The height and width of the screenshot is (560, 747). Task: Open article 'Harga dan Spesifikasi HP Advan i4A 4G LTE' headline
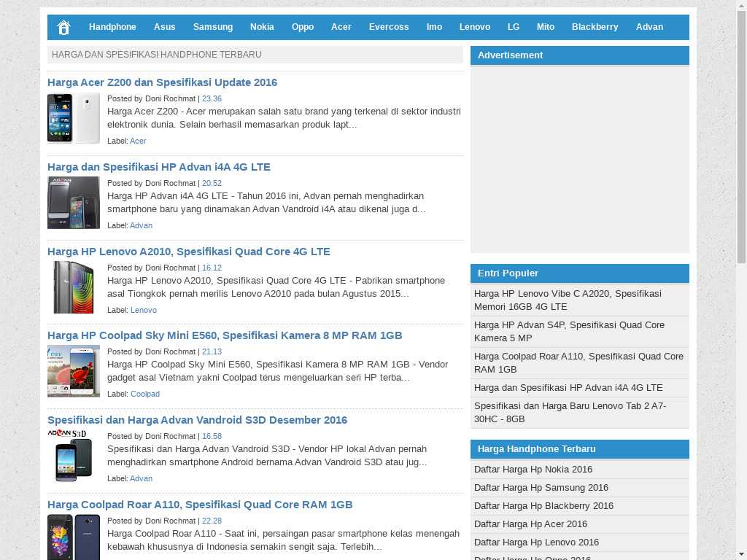point(158,167)
